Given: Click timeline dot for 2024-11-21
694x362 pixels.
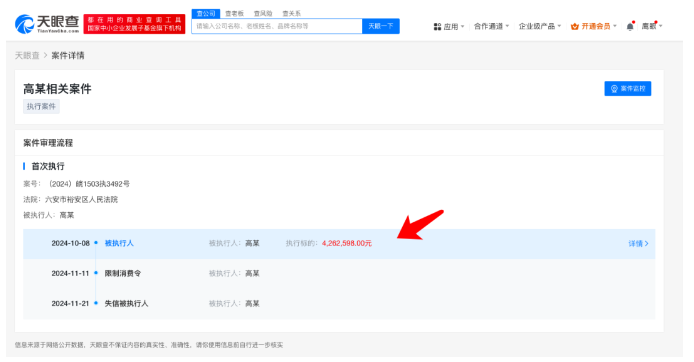Looking at the screenshot, I should (x=96, y=303).
